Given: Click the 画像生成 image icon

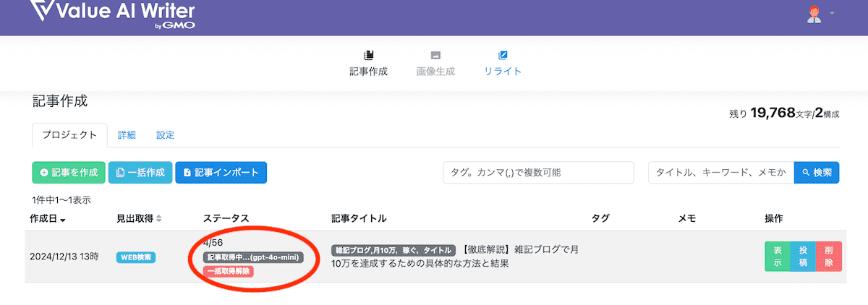Looking at the screenshot, I should 435,55.
